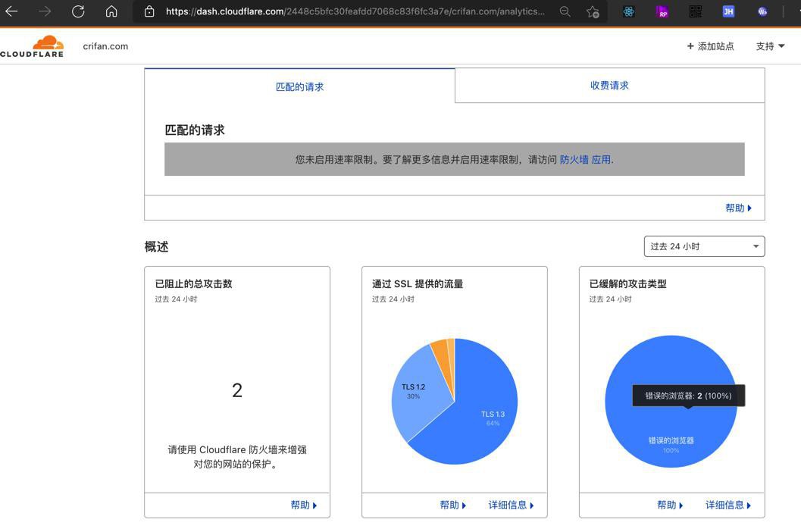Viewport: 801px width, 532px height.
Task: Click the 请使用 Cloudflare 防火墙 hint text
Action: click(237, 457)
